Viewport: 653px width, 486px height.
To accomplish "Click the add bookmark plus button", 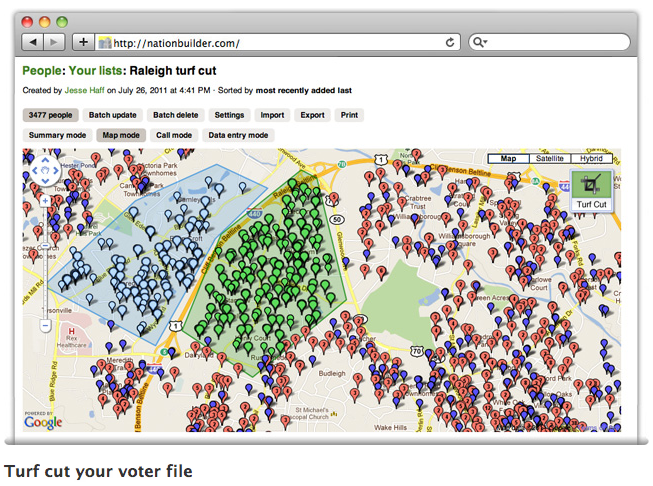I will tap(83, 42).
